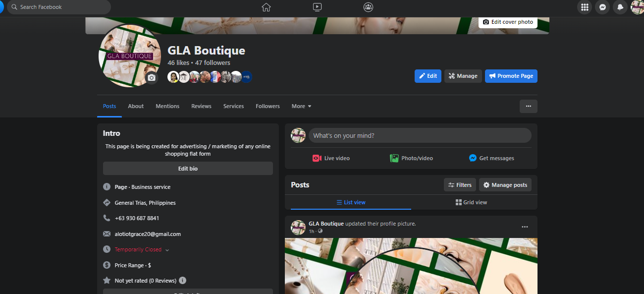644x294 pixels.
Task: Click in the Search Facebook field
Action: coord(59,7)
